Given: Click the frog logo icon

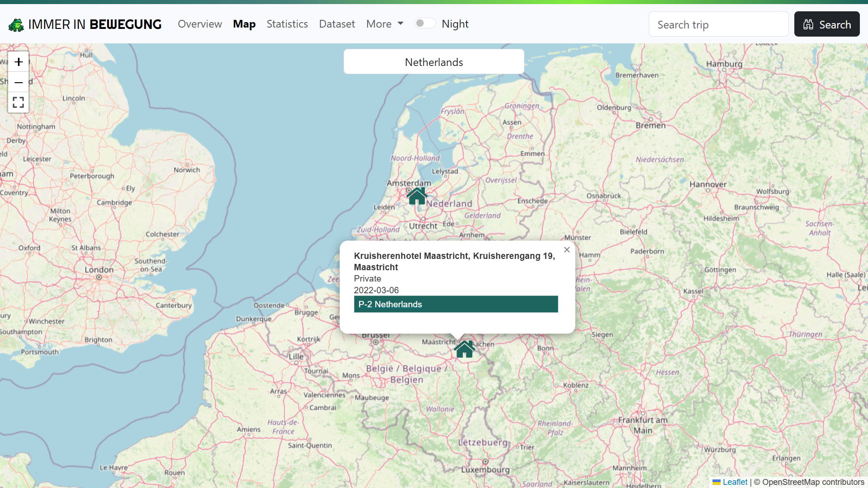Looking at the screenshot, I should tap(16, 25).
